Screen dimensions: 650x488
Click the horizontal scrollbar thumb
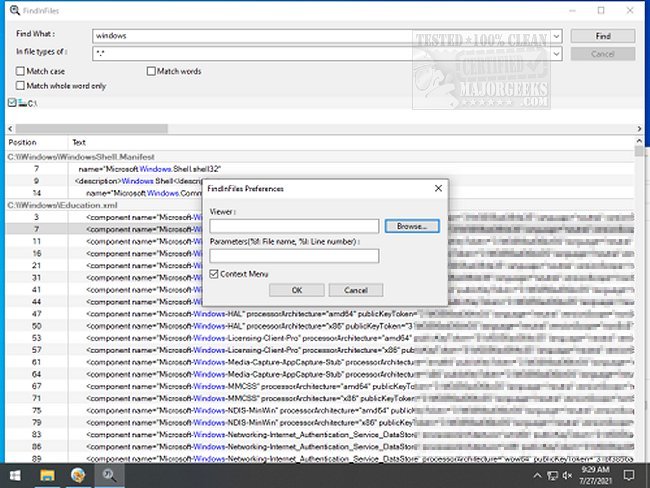[92, 129]
